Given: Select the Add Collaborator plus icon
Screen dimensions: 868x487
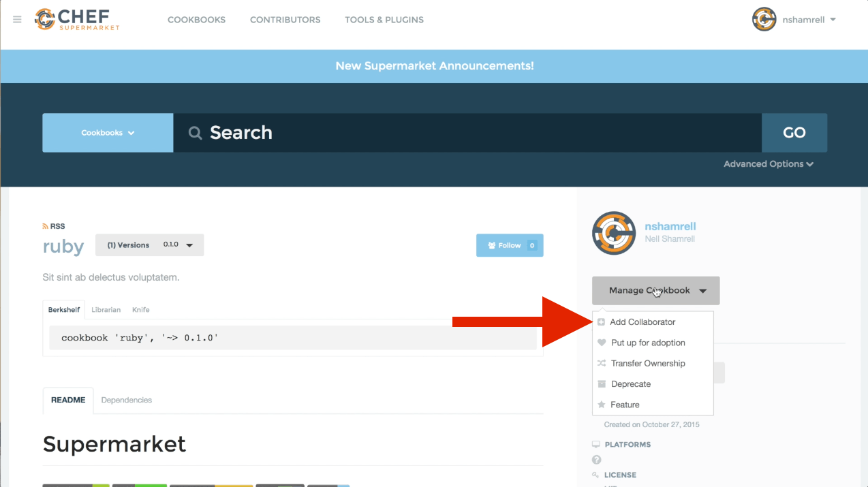Looking at the screenshot, I should pyautogui.click(x=602, y=321).
